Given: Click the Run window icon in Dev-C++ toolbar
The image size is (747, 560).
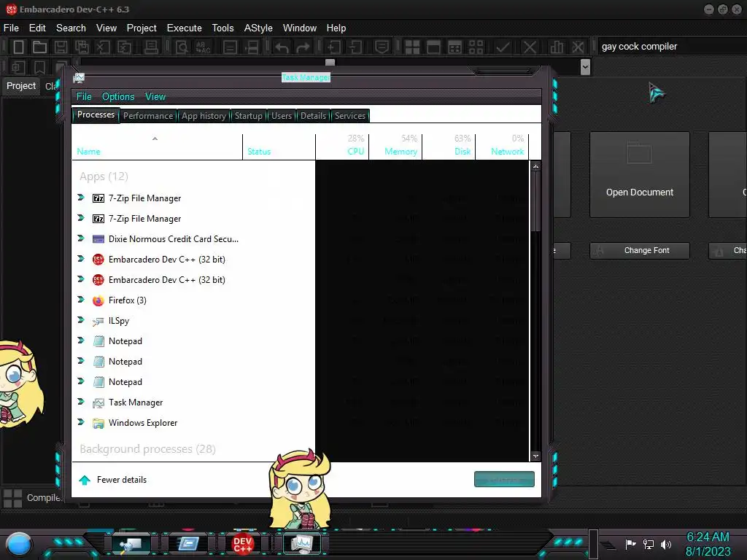Looking at the screenshot, I should (433, 47).
